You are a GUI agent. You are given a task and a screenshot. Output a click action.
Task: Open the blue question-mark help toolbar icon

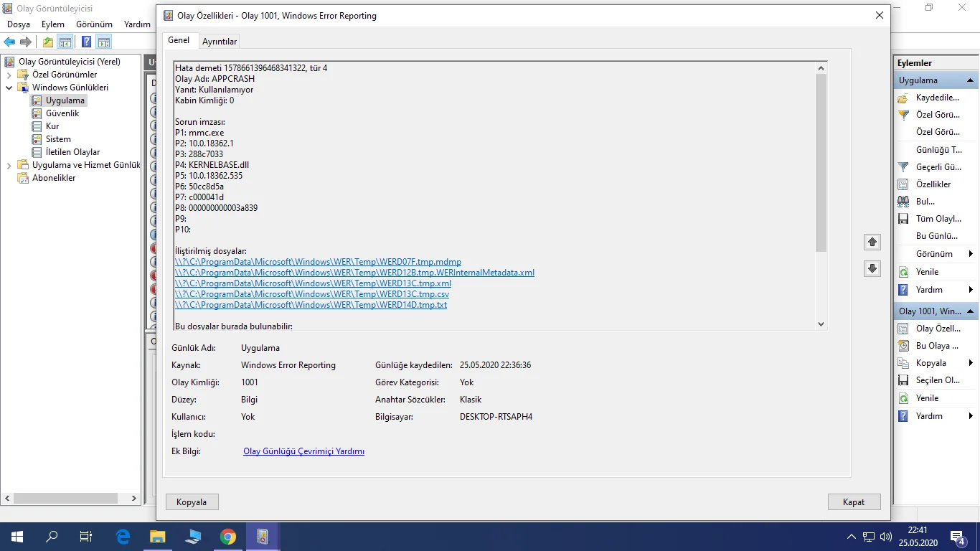(87, 42)
